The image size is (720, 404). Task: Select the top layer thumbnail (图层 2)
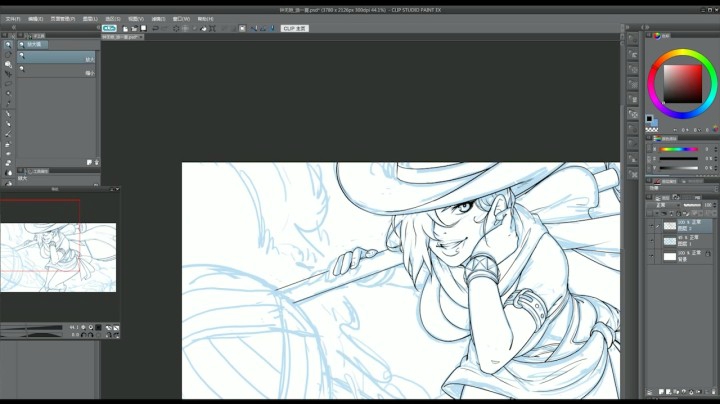(670, 225)
